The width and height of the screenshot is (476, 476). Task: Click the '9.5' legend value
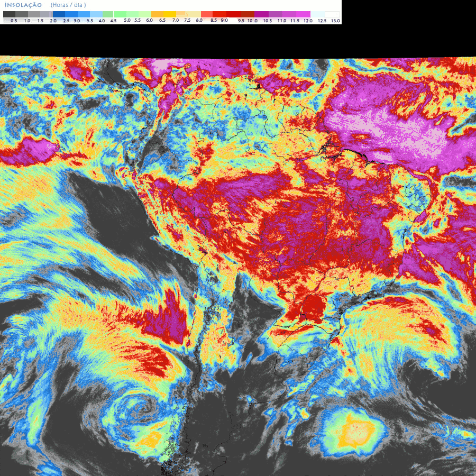tap(241, 21)
